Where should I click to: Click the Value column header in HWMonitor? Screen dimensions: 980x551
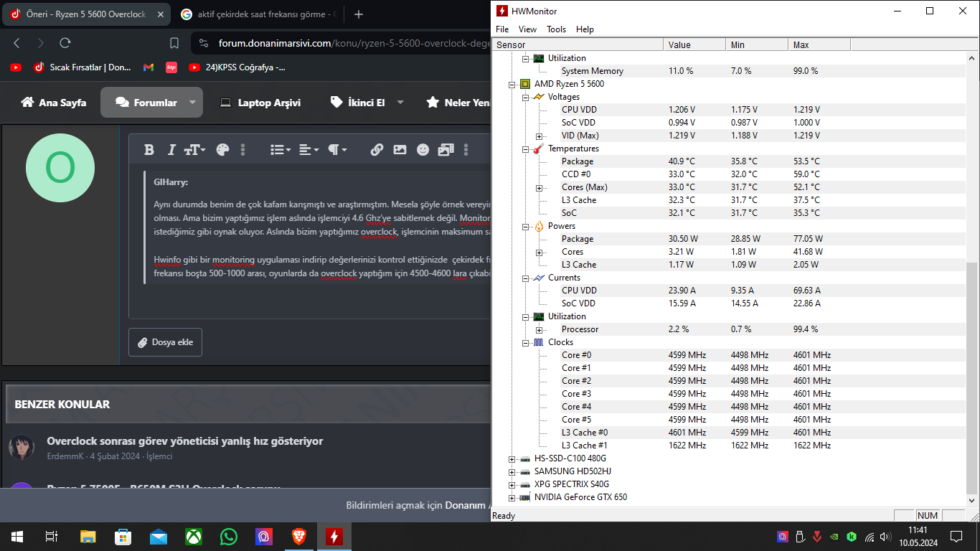click(694, 44)
